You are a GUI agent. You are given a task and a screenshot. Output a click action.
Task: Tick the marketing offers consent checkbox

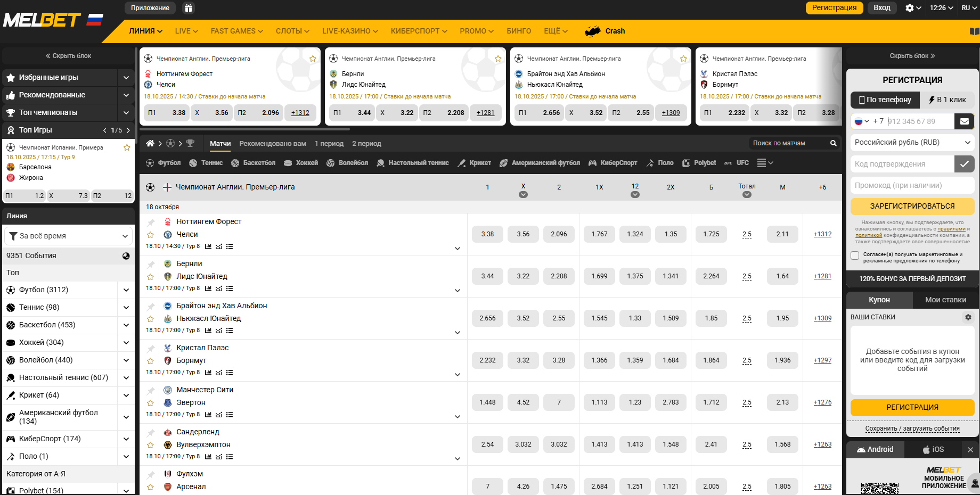(855, 255)
